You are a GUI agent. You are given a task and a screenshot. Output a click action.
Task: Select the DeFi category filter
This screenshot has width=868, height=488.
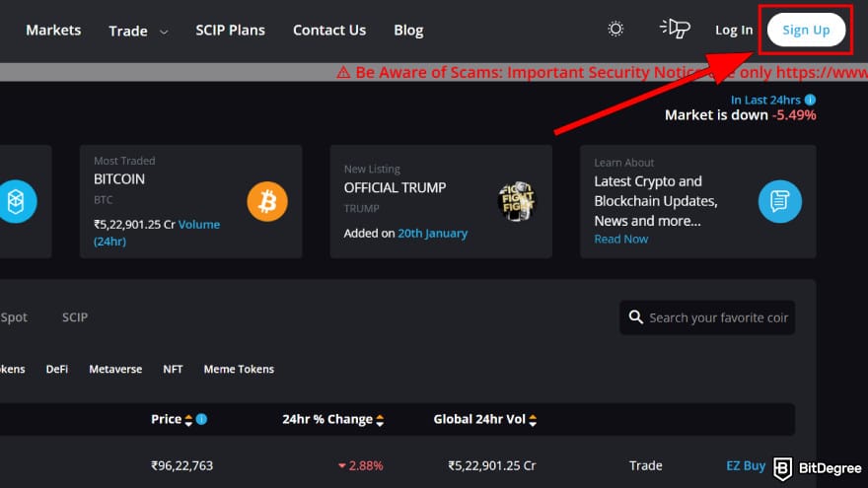tap(57, 369)
